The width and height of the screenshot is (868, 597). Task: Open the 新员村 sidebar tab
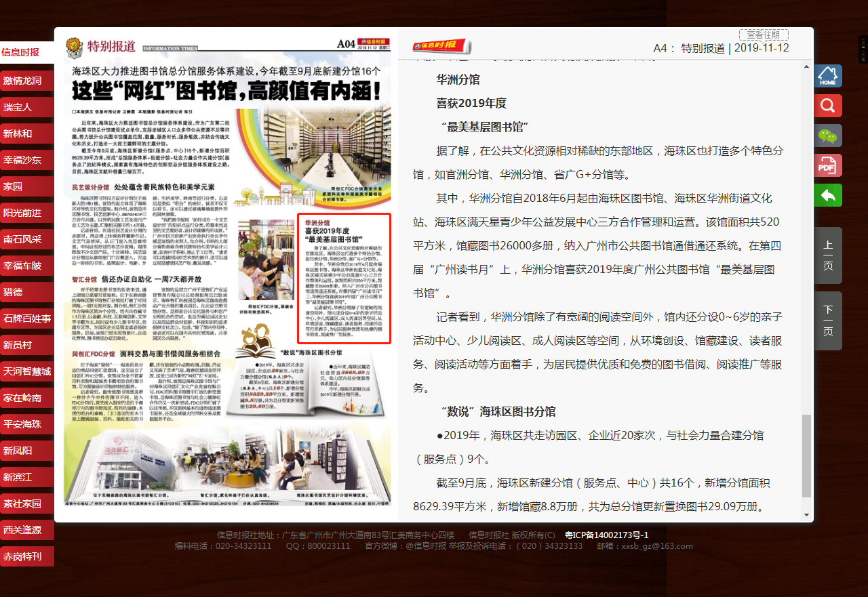pyautogui.click(x=27, y=345)
